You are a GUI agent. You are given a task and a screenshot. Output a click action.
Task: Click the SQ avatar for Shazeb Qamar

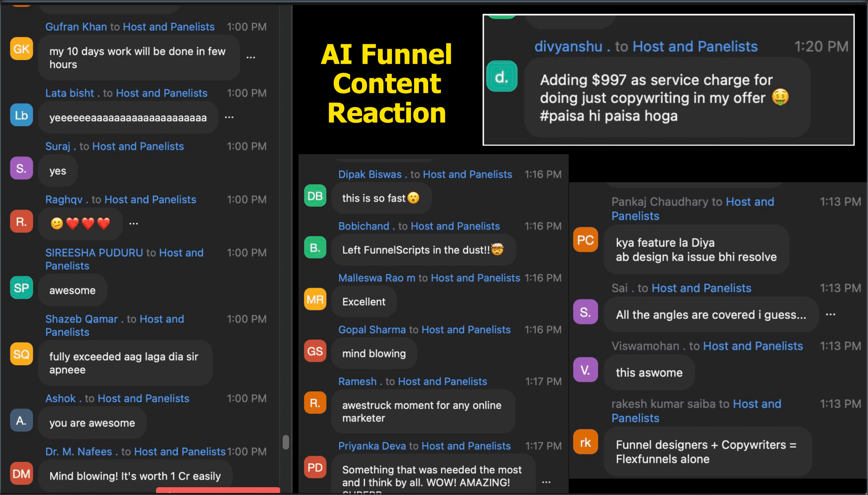click(x=21, y=354)
